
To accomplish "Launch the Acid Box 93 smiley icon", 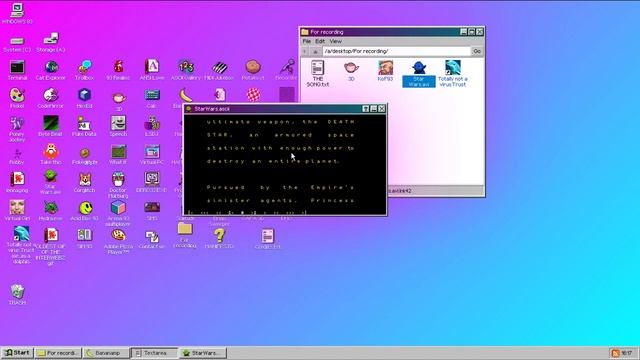I will (x=84, y=211).
